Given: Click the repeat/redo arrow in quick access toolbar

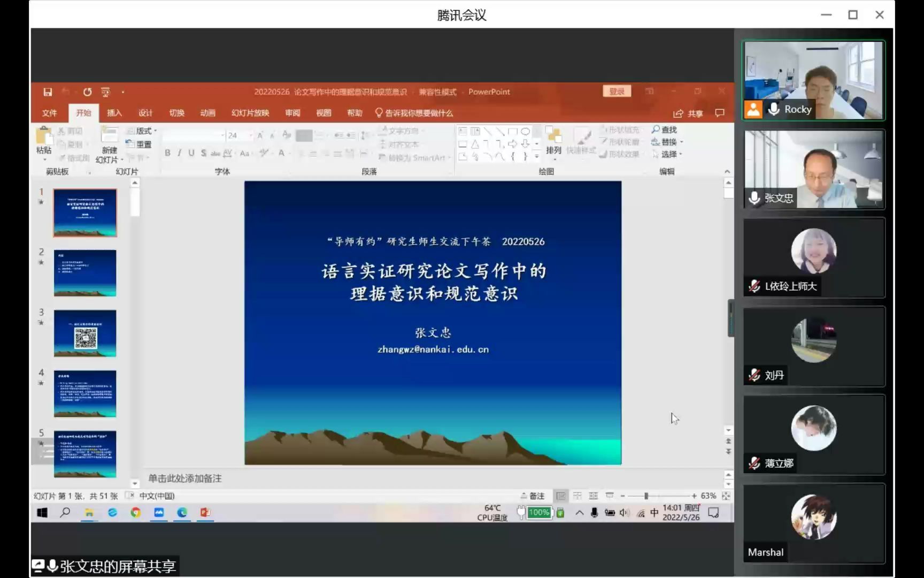Looking at the screenshot, I should pos(87,92).
